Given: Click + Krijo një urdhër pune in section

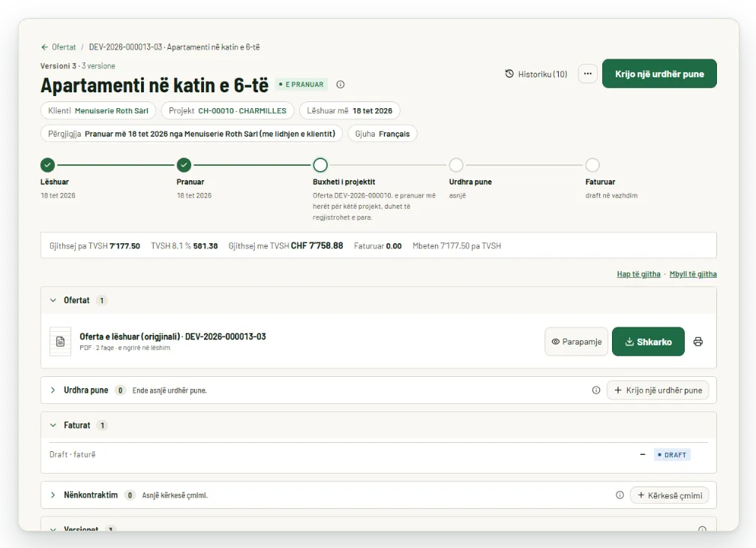Looking at the screenshot, I should tap(658, 390).
